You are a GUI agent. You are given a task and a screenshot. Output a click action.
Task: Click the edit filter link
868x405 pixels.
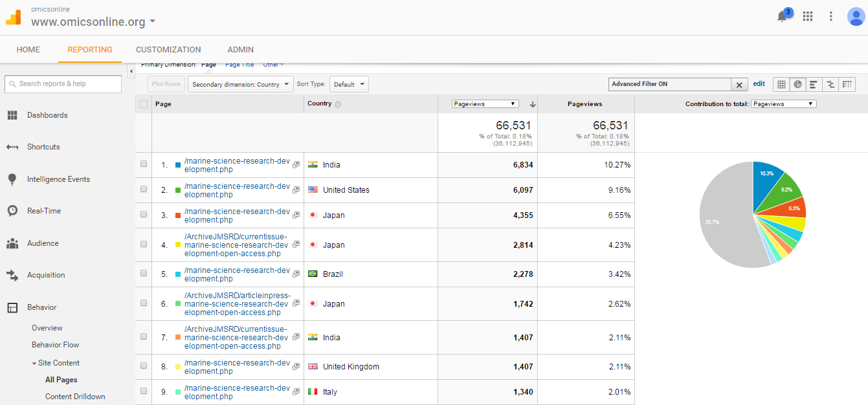point(759,84)
